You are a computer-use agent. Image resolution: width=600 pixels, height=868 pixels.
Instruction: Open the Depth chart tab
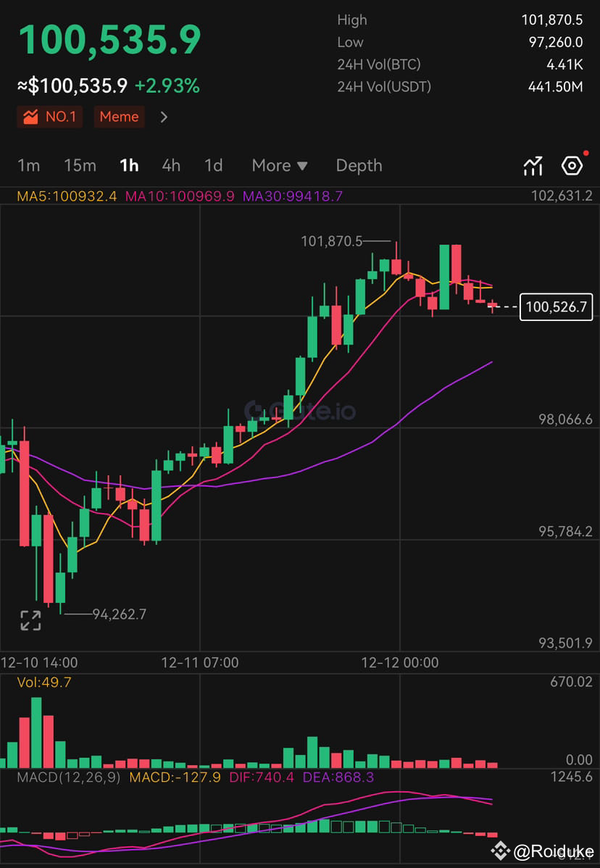(359, 165)
